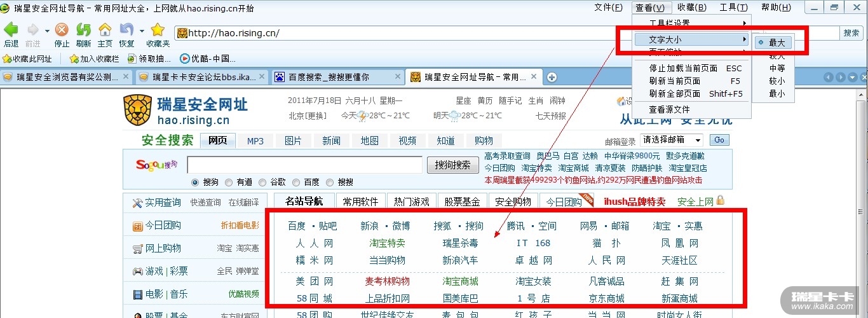Open a new tab with plus icon
The height and width of the screenshot is (318, 868).
(x=552, y=77)
